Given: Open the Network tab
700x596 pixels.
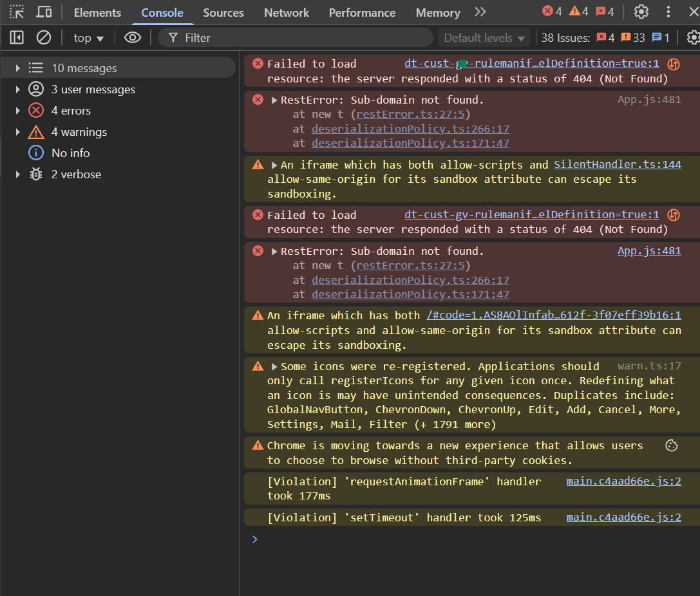Looking at the screenshot, I should click(x=286, y=12).
